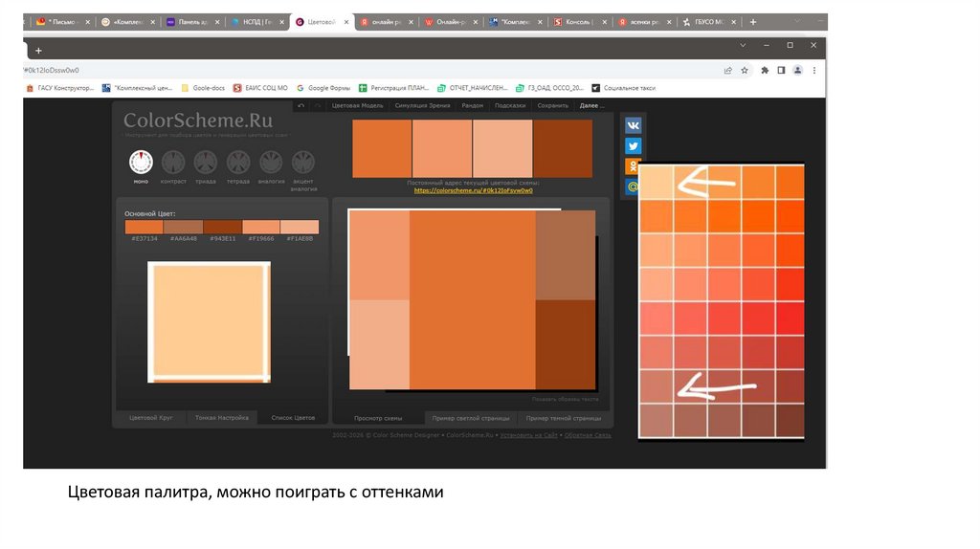
Task: Open the browser three-dot menu
Action: 814,71
